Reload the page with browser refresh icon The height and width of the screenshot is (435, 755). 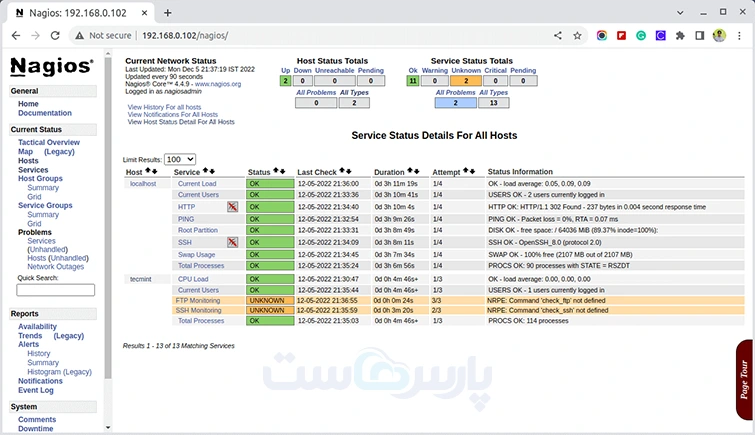coord(55,35)
